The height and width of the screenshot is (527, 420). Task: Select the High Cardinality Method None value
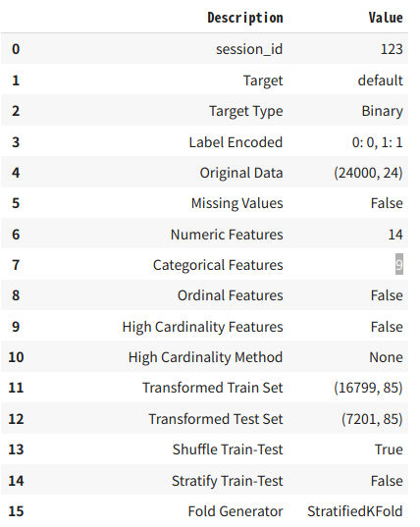pyautogui.click(x=386, y=357)
